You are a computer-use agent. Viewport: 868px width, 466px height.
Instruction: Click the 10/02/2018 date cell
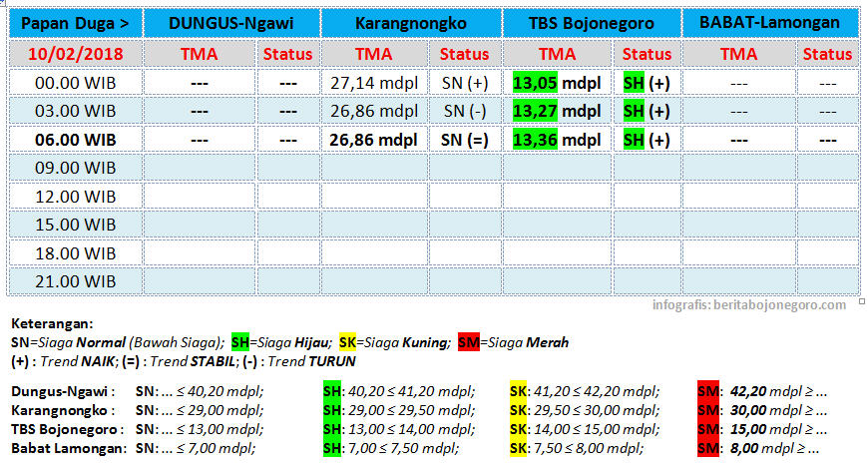(75, 53)
